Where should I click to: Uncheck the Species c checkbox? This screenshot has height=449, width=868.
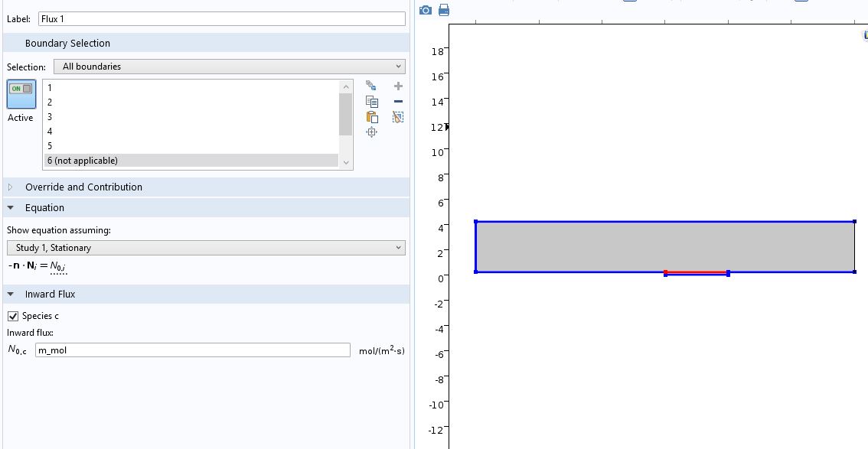pyautogui.click(x=12, y=316)
